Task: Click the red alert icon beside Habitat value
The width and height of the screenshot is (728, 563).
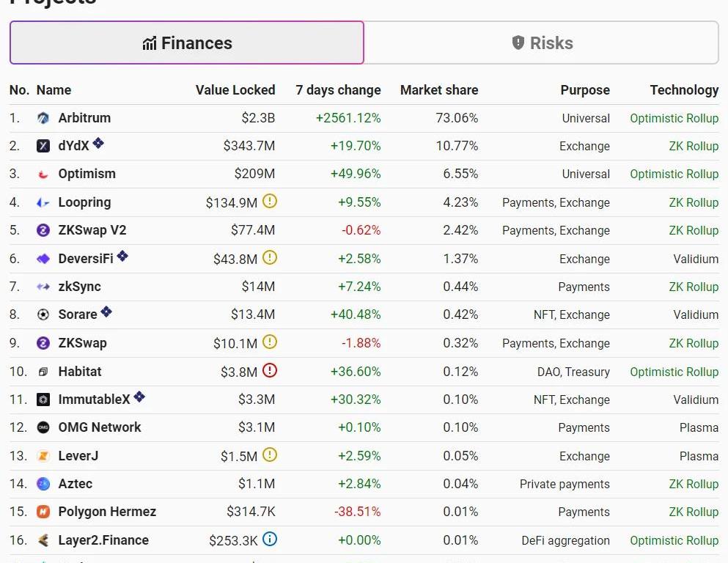Action: [270, 370]
